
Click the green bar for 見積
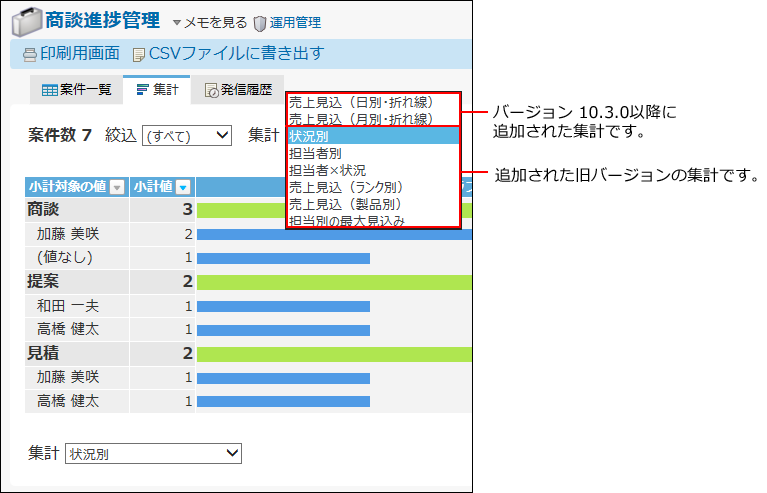point(334,354)
